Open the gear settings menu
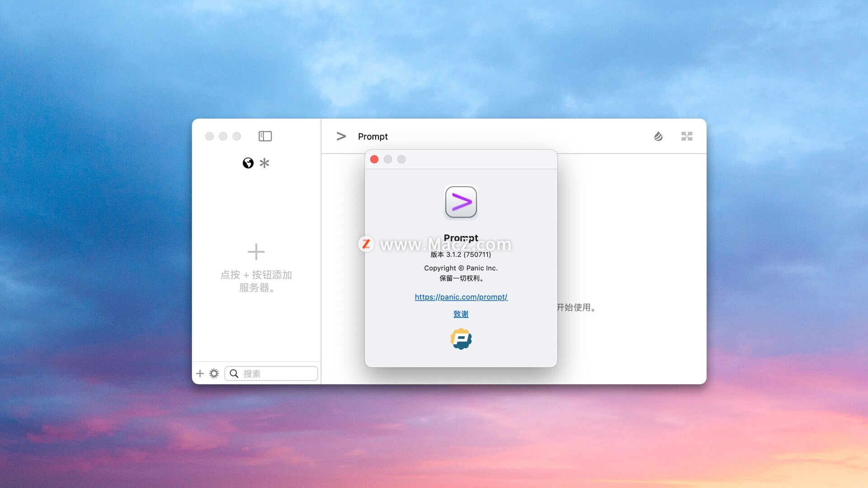868x488 pixels. tap(214, 374)
